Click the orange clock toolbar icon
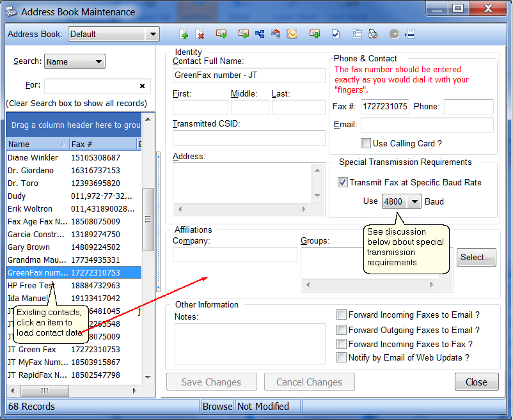The width and height of the screenshot is (513, 420). (292, 35)
